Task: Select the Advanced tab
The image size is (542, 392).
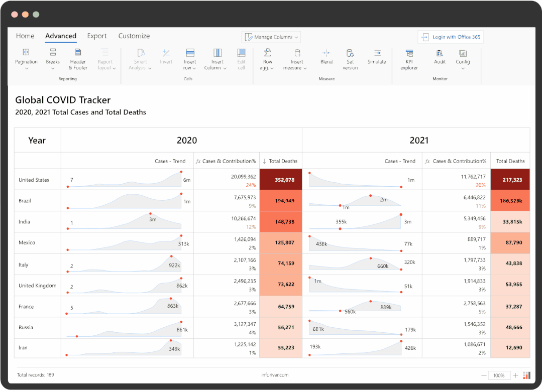Action: [61, 36]
